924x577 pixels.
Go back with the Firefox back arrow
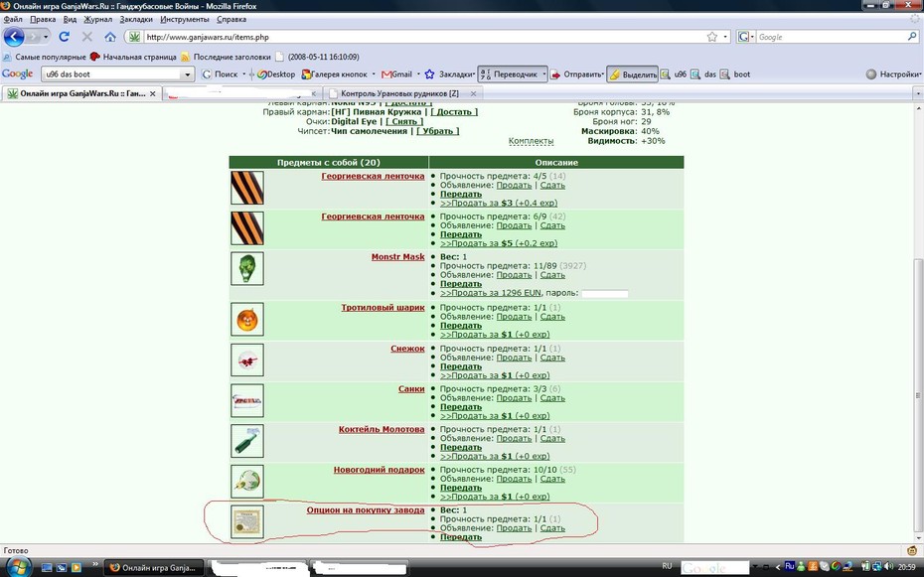pos(13,37)
